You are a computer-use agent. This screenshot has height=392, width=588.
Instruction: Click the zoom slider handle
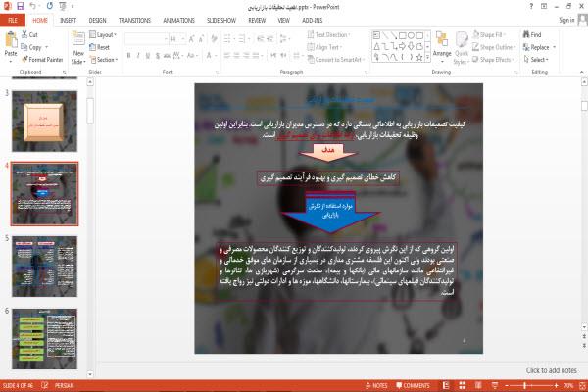tap(524, 385)
